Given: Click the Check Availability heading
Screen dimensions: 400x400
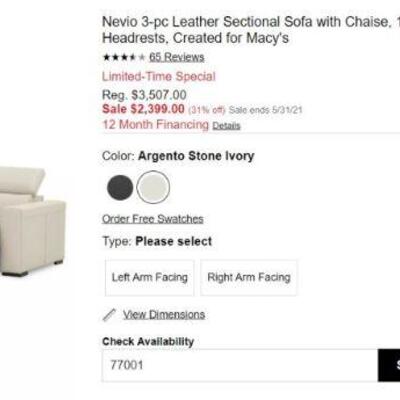Looking at the screenshot, I should [x=148, y=342].
